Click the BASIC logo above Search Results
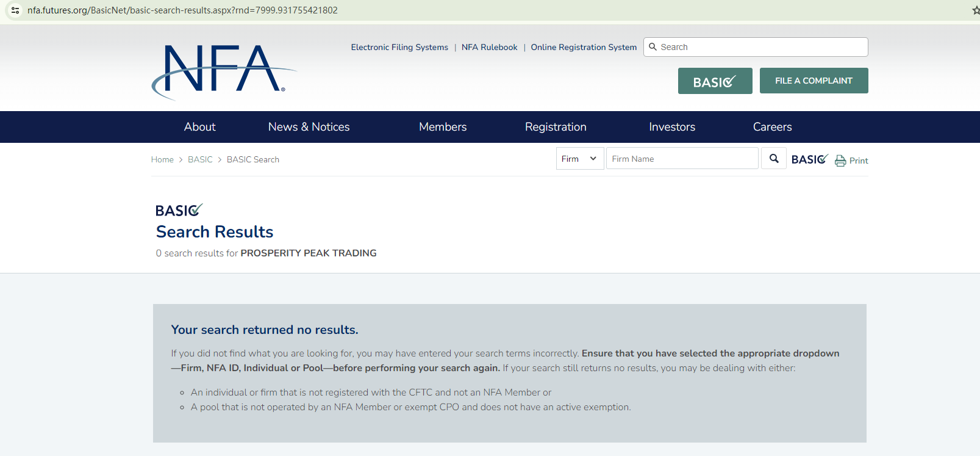 179,210
